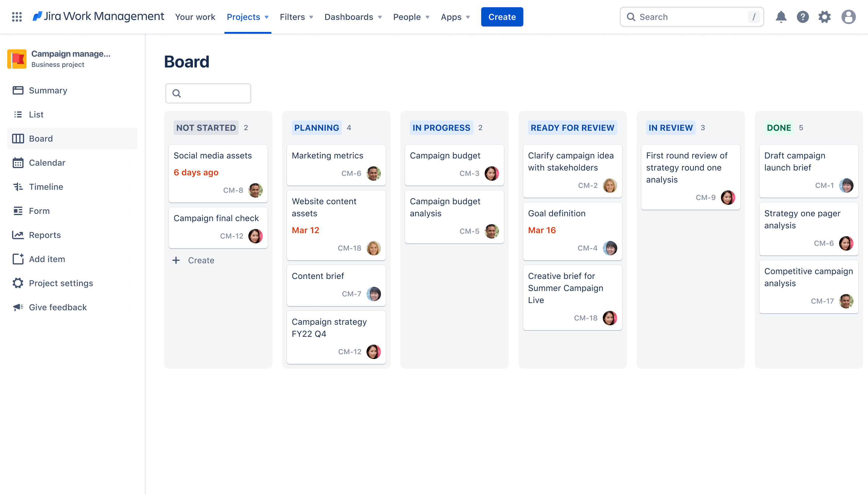Click the Calendar icon in sidebar

(18, 162)
